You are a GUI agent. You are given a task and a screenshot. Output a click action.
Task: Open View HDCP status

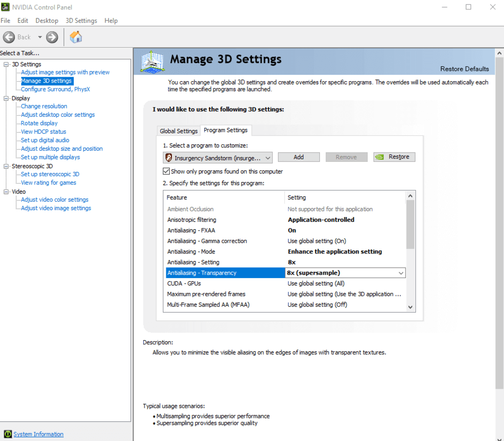tap(43, 132)
